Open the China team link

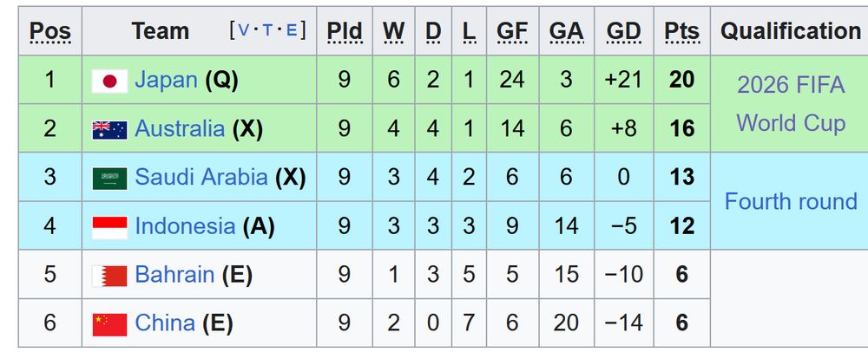pos(165,323)
